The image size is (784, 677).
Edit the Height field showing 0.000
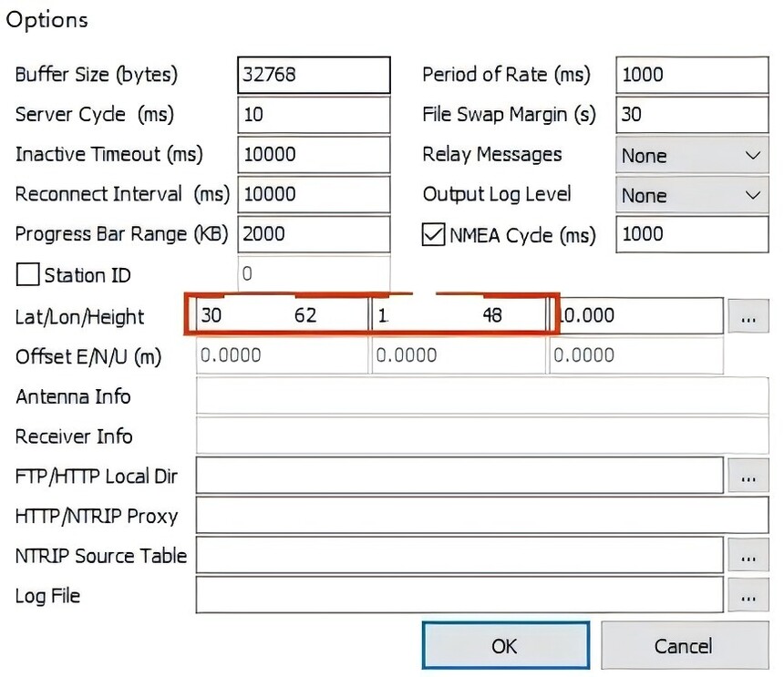pyautogui.click(x=636, y=315)
